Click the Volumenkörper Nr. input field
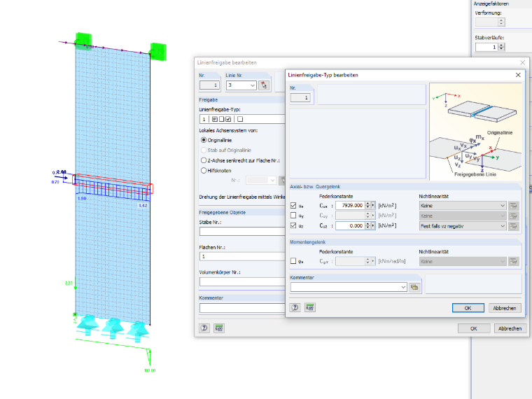This screenshot has width=532, height=399. 242,281
